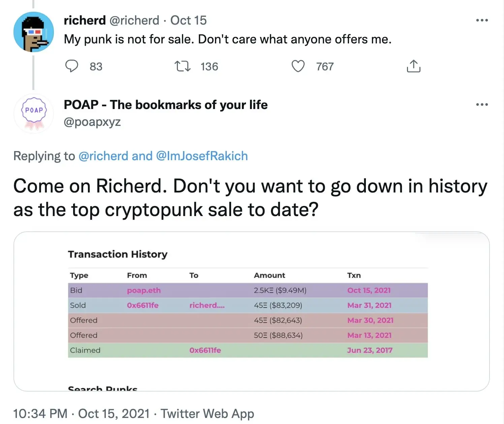Open the Transaction History image

[x=251, y=311]
